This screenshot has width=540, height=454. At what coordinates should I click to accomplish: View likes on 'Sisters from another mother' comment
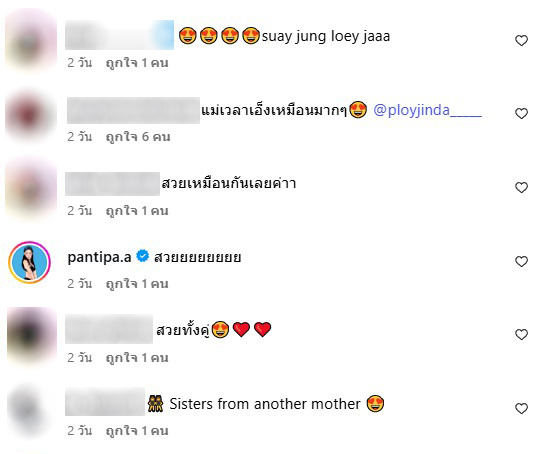pyautogui.click(x=137, y=431)
